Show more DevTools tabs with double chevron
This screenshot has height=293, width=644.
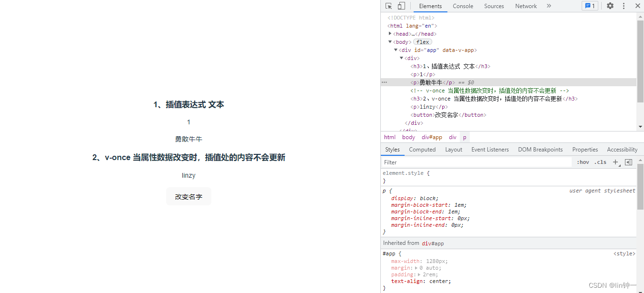click(x=549, y=6)
